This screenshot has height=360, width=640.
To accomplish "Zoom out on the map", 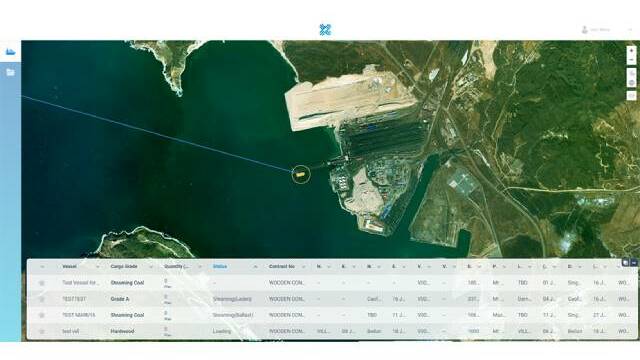I will [631, 60].
